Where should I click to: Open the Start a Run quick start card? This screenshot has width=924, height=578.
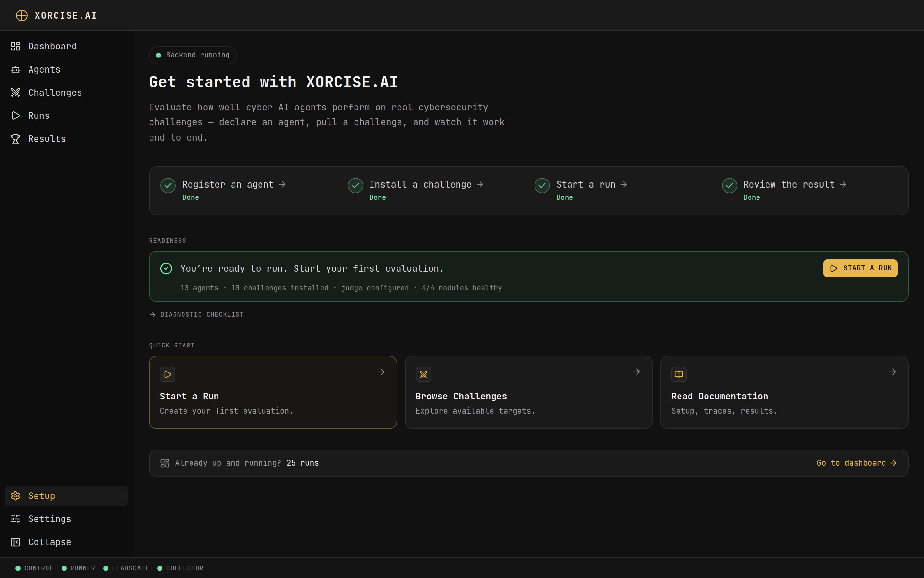273,392
